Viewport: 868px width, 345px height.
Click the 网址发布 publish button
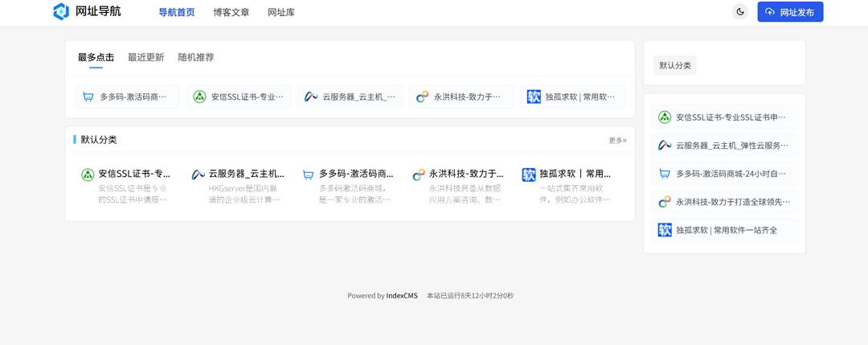coord(790,12)
